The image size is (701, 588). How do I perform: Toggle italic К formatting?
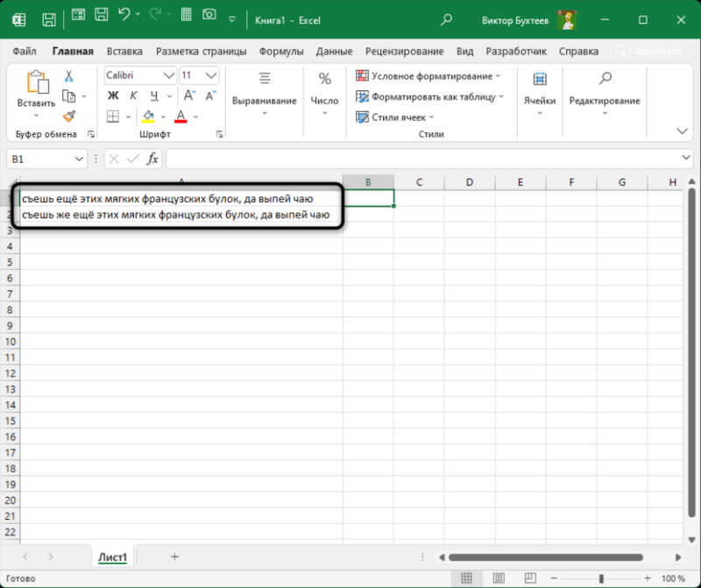pos(133,96)
